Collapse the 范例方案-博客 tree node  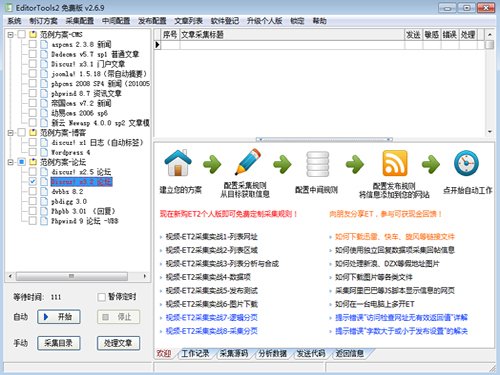coord(11,133)
